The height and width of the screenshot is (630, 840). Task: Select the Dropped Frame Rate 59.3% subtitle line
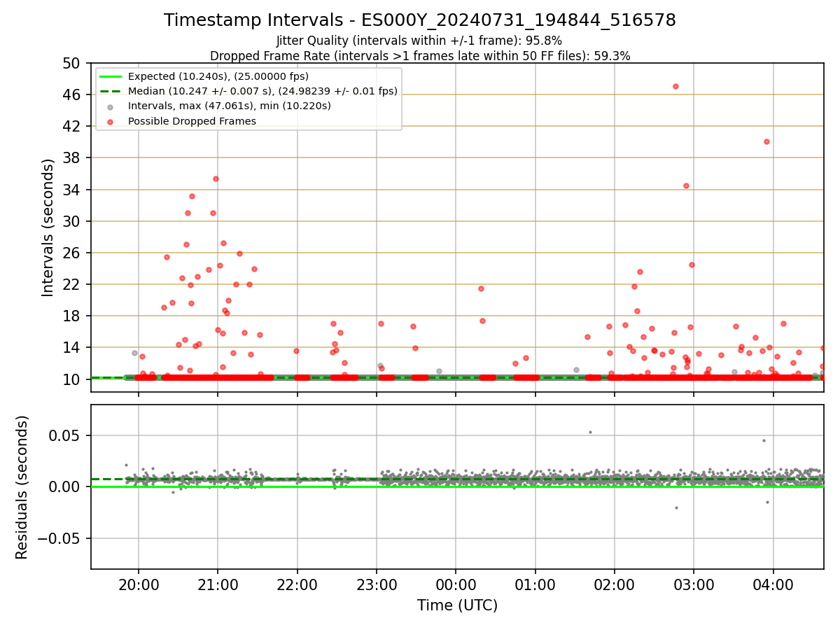pos(420,56)
